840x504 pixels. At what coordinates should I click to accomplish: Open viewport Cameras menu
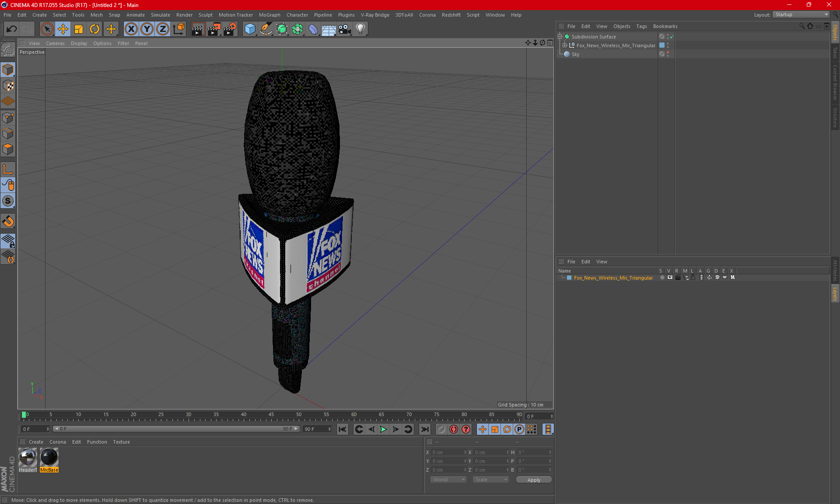[x=55, y=43]
